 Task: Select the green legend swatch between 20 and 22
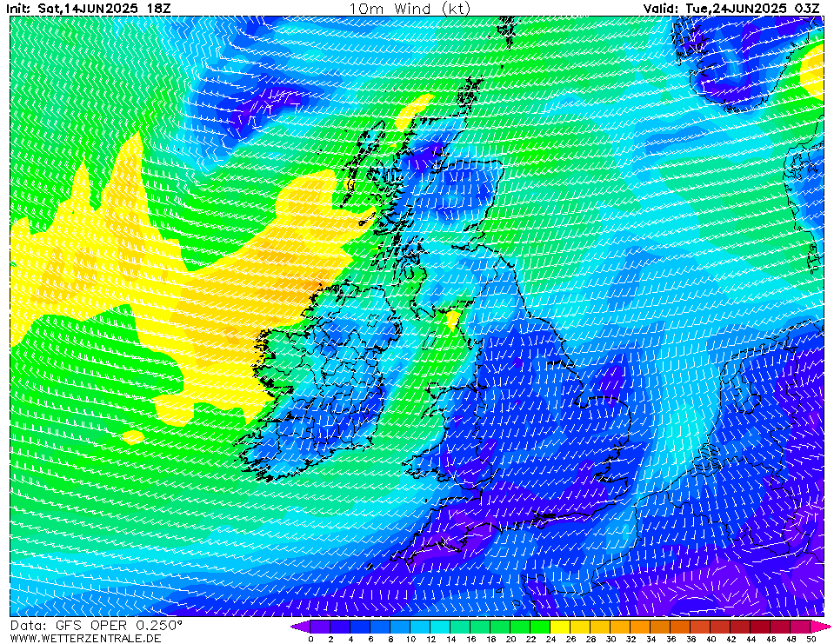tap(521, 627)
